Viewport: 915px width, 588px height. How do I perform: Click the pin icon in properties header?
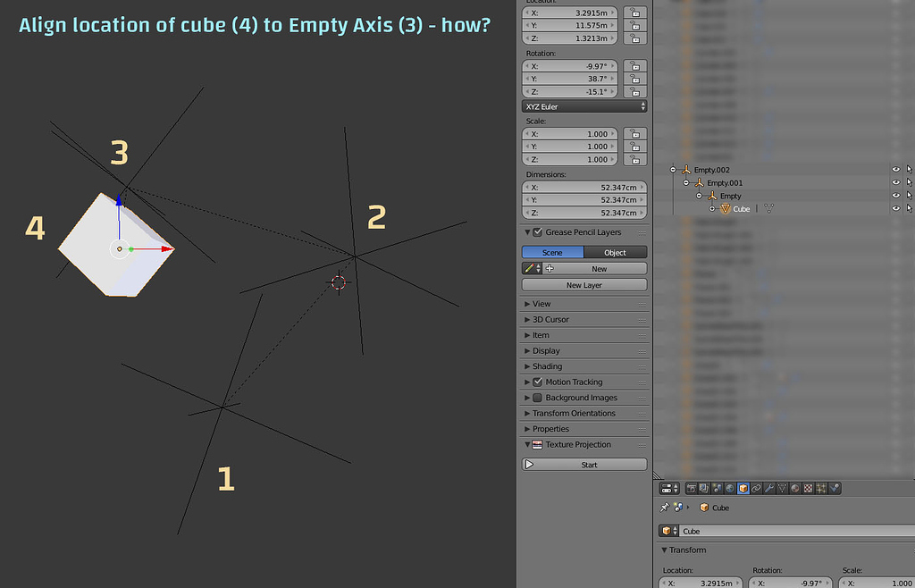click(665, 508)
